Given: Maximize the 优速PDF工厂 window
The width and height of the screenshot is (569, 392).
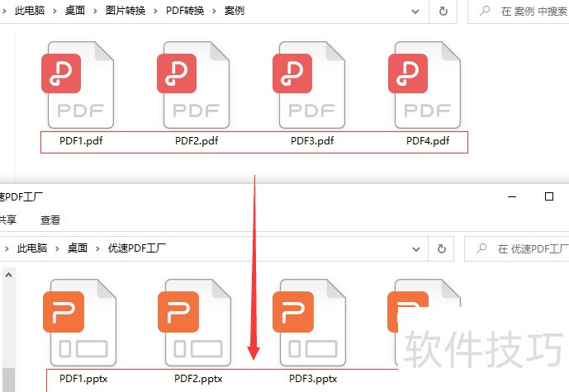Looking at the screenshot, I should click(x=549, y=196).
